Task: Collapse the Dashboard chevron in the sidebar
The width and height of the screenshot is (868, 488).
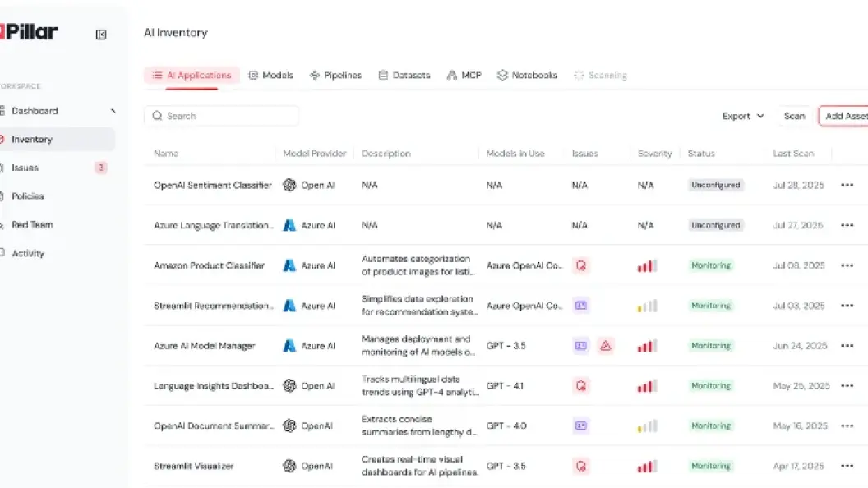Action: (x=113, y=111)
